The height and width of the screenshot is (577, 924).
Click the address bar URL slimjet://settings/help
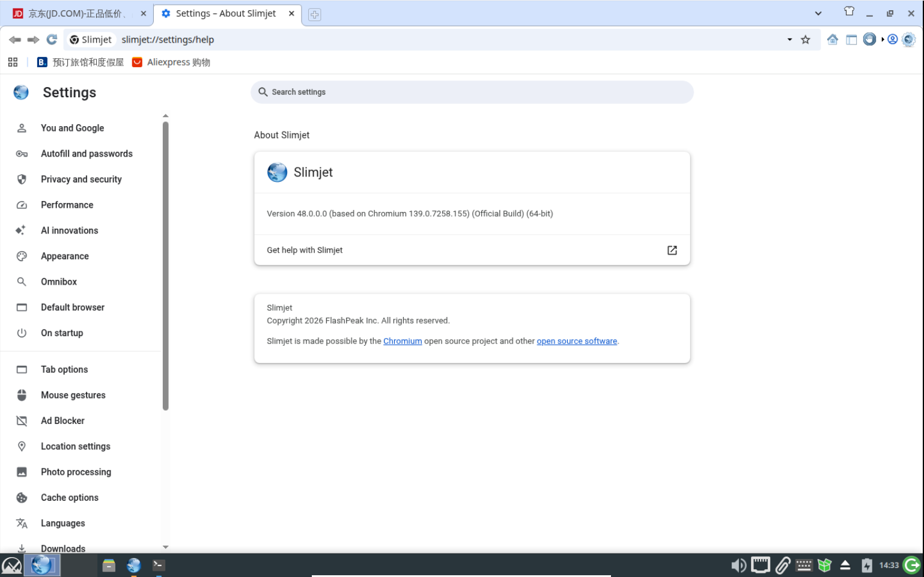(168, 40)
